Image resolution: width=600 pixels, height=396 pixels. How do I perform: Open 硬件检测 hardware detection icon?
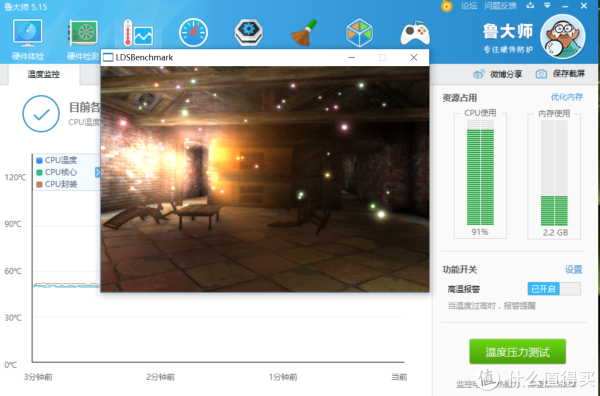click(83, 39)
